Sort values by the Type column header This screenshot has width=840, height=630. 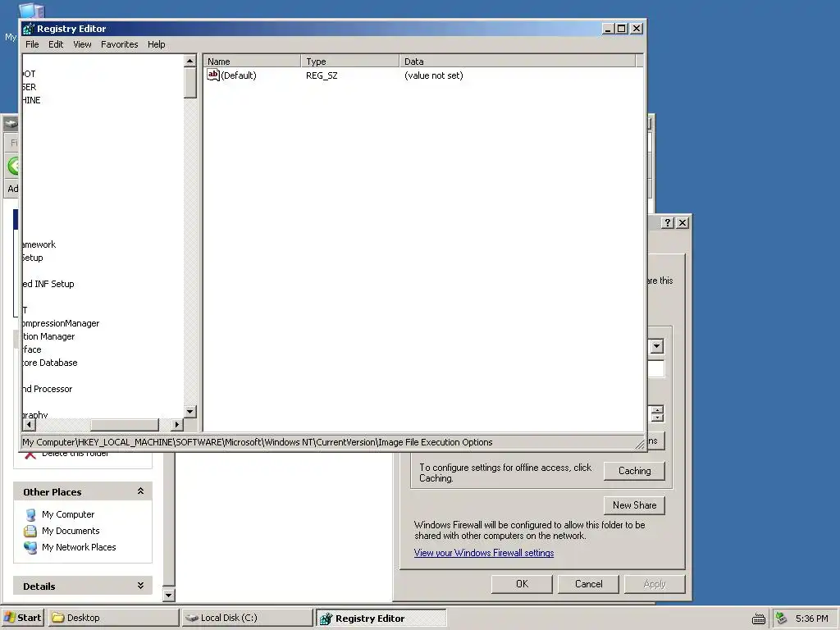tap(349, 61)
